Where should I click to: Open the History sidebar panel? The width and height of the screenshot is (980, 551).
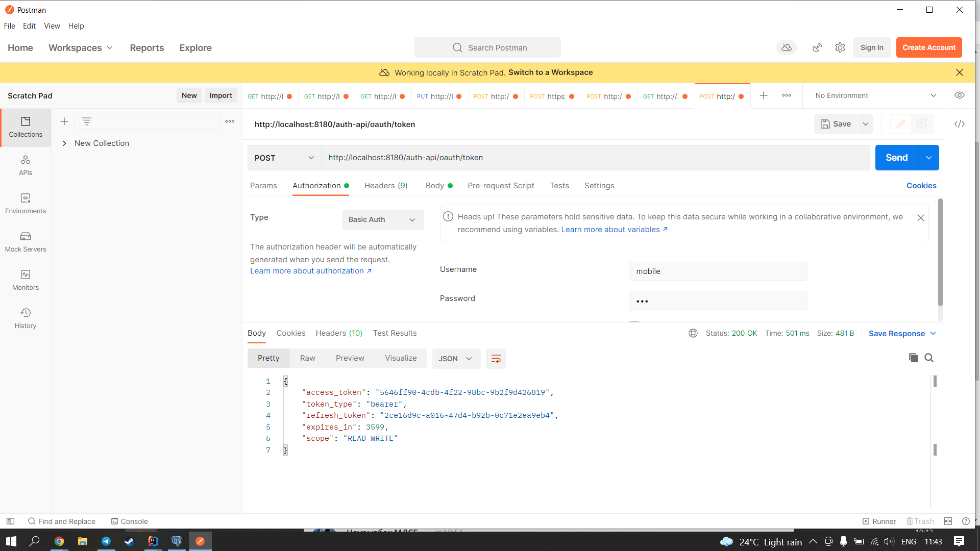[26, 318]
